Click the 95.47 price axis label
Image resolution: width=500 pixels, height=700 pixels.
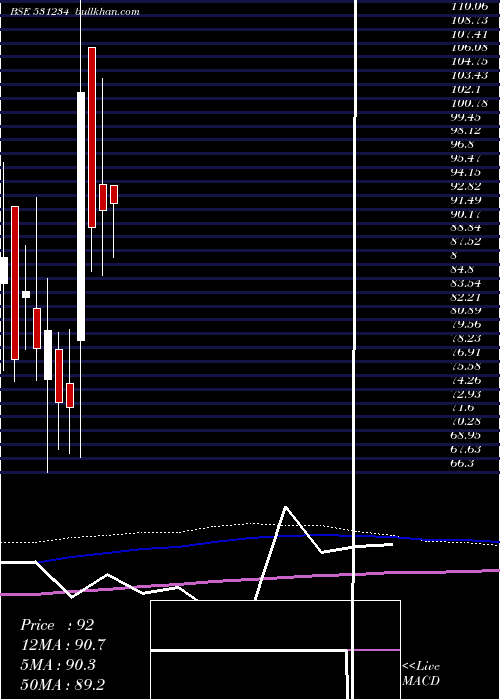(x=466, y=158)
